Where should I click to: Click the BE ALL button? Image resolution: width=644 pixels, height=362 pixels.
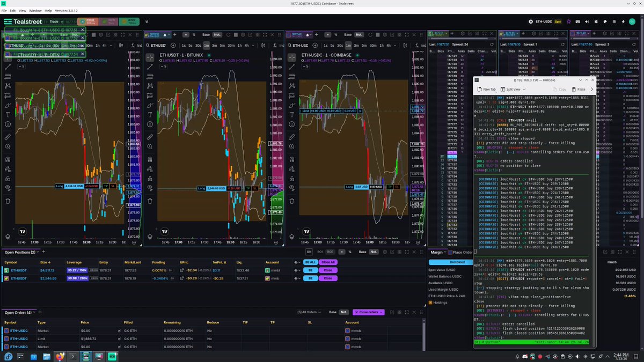[310, 262]
